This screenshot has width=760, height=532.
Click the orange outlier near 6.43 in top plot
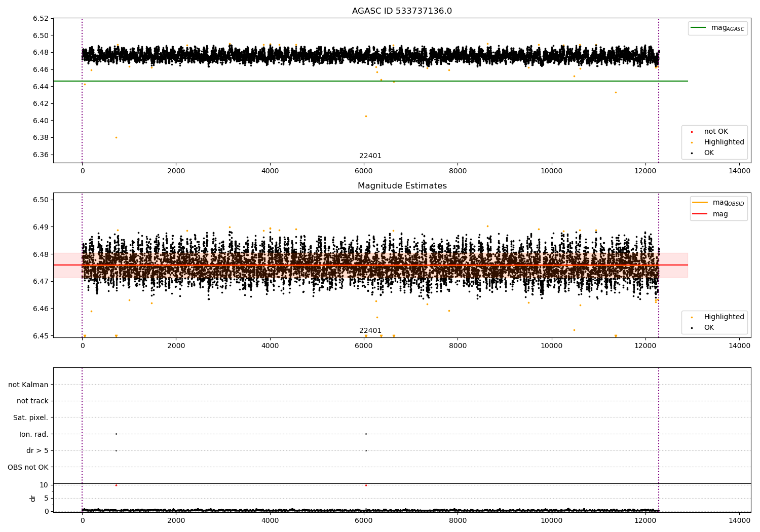616,92
